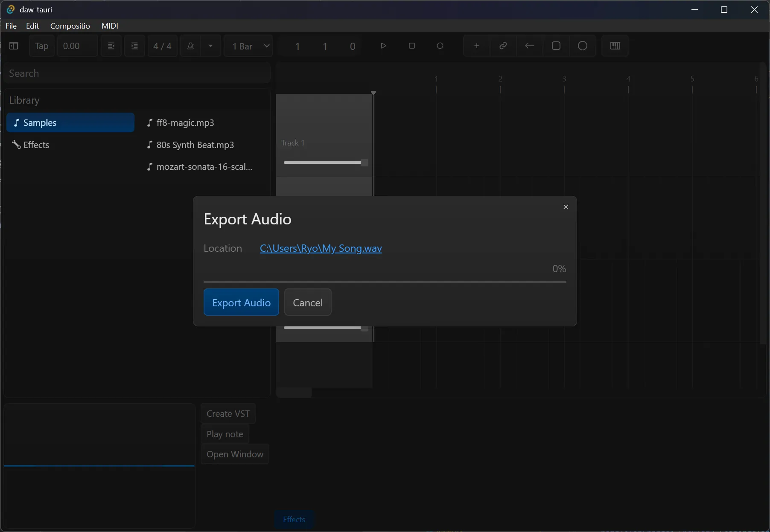Screen dimensions: 770x532
Task: Open the C:\Users\Ryo\My Song.wav location link
Action: point(321,248)
